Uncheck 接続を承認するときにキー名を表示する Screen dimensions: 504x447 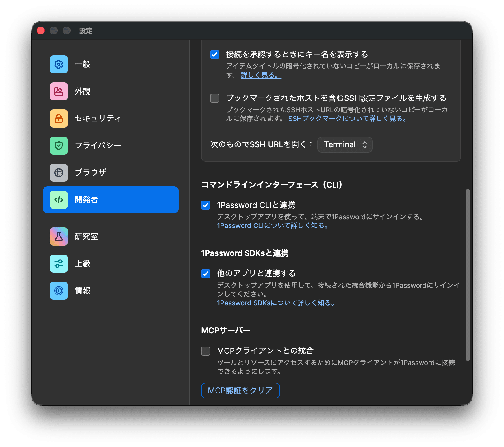[215, 54]
